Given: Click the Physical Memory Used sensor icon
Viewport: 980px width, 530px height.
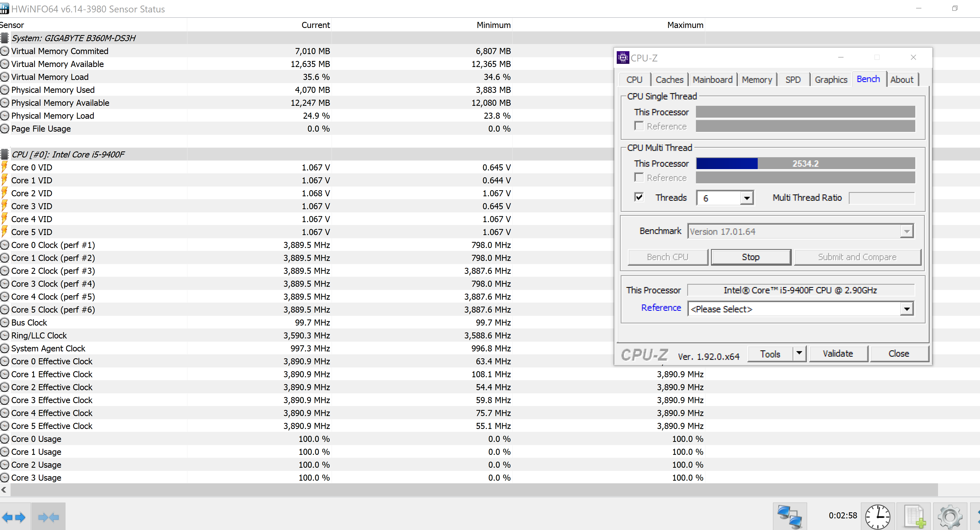Looking at the screenshot, I should (x=4, y=90).
